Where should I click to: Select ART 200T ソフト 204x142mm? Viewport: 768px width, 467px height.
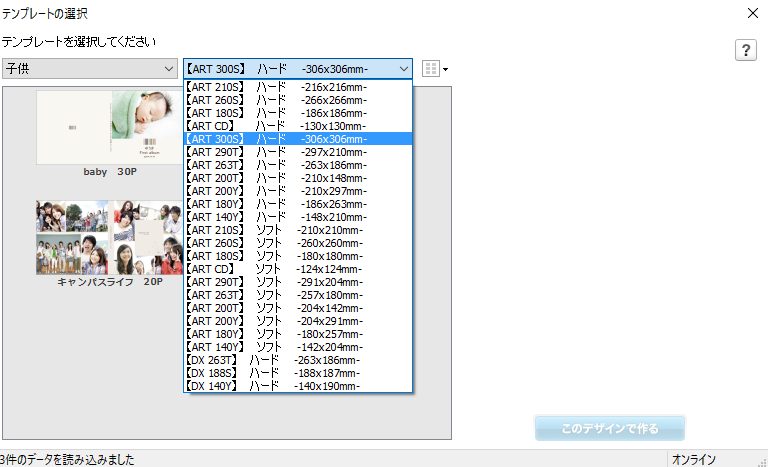298,308
